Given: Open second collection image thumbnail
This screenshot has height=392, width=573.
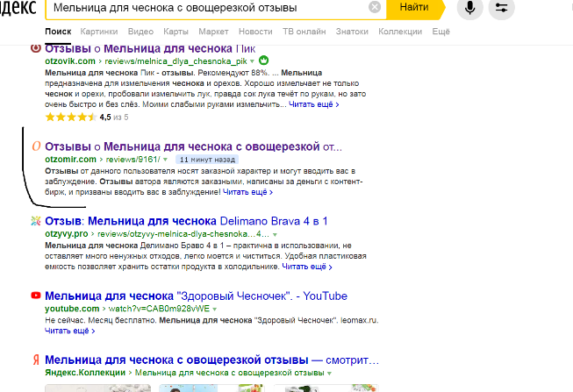Looking at the screenshot, I should click(x=211, y=388).
